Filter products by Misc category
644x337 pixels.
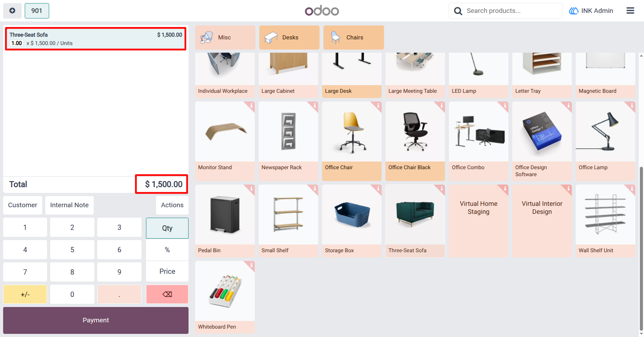(225, 37)
